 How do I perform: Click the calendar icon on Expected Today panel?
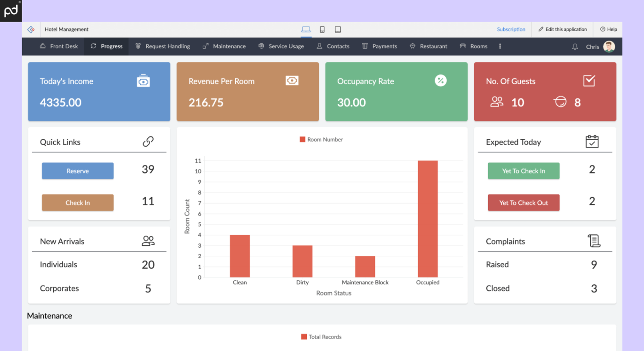click(x=592, y=142)
